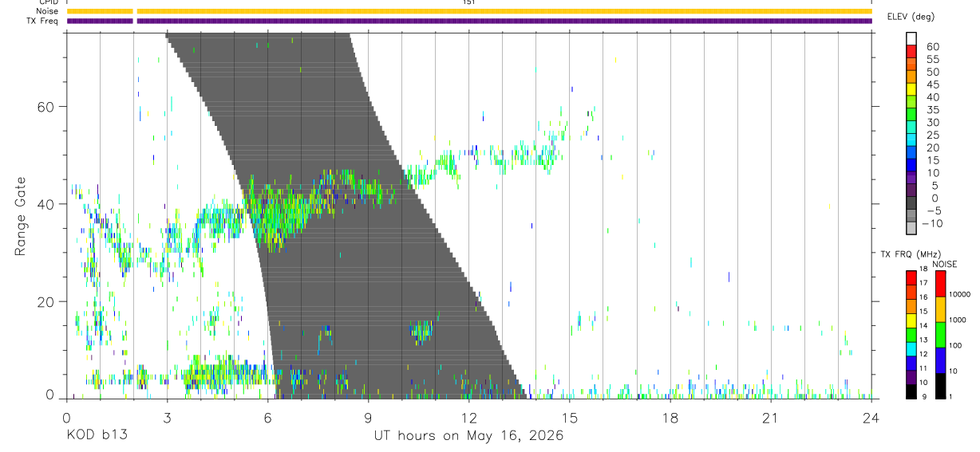
Task: Click the black TX FRQ segment between 9 and 10
Action: tap(911, 391)
